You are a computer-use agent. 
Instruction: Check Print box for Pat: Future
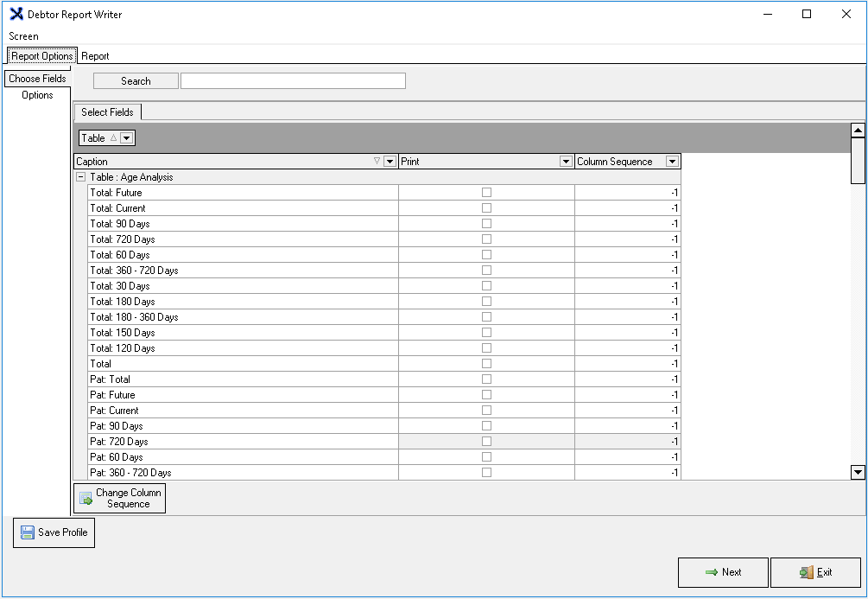click(486, 394)
